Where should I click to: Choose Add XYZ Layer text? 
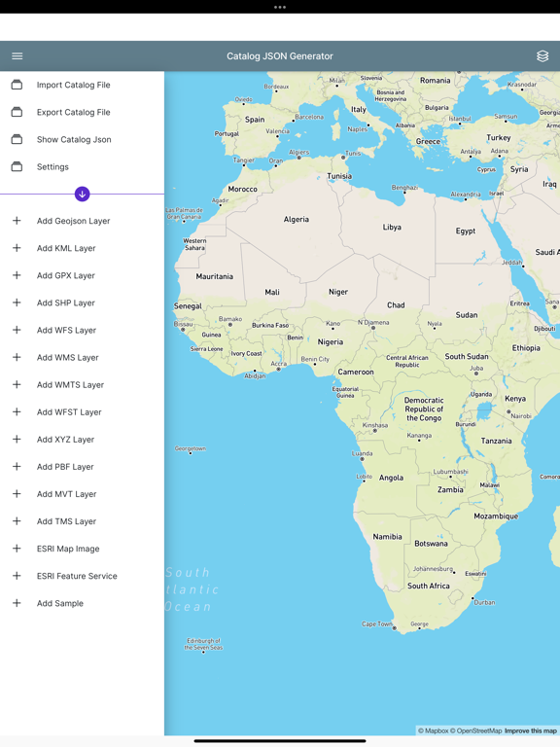click(x=65, y=440)
